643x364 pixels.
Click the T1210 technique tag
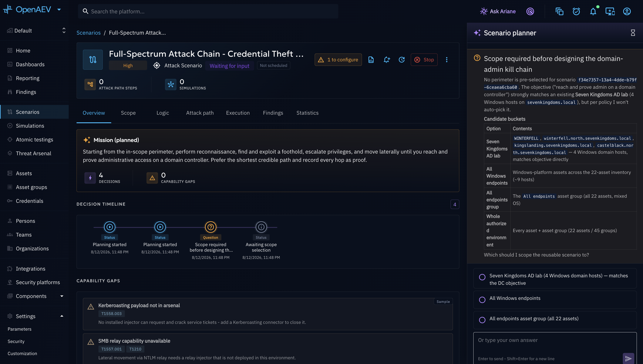[135, 349]
